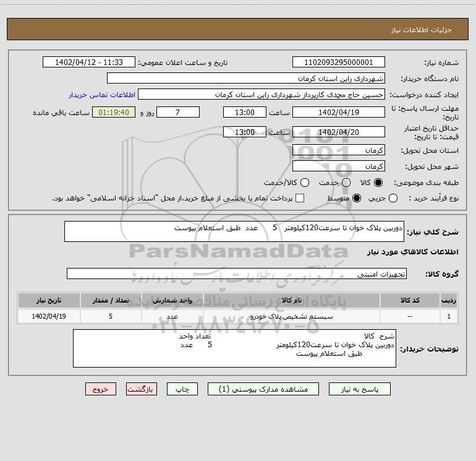Click اطلاعات کالاهای مورد نیاز heading
The height and width of the screenshot is (461, 476).
[x=412, y=252]
